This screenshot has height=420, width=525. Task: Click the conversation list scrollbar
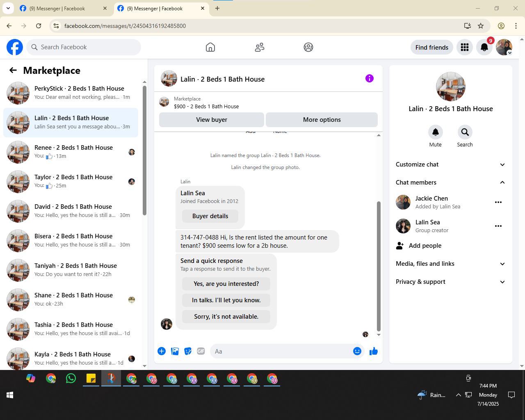coord(144,150)
